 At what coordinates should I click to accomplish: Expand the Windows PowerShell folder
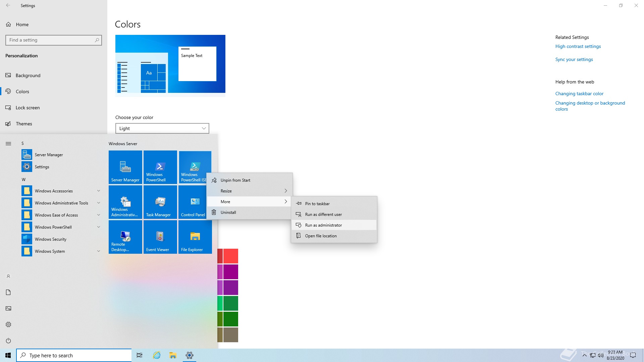click(62, 227)
